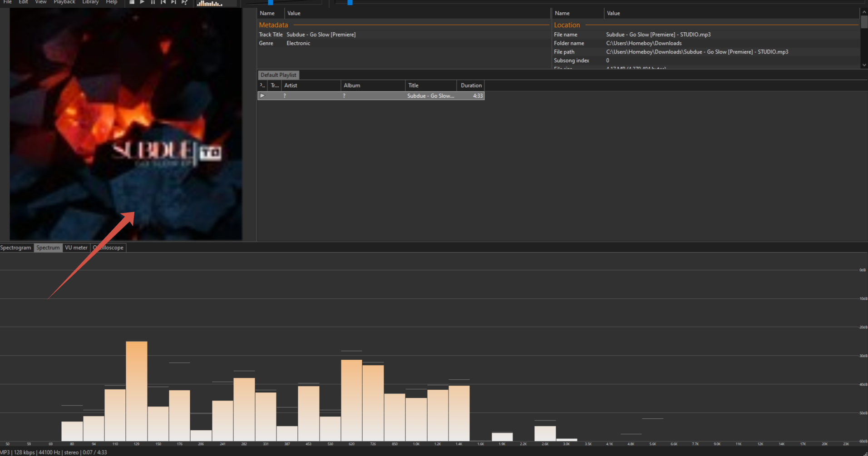Open the Library menu

(x=90, y=2)
